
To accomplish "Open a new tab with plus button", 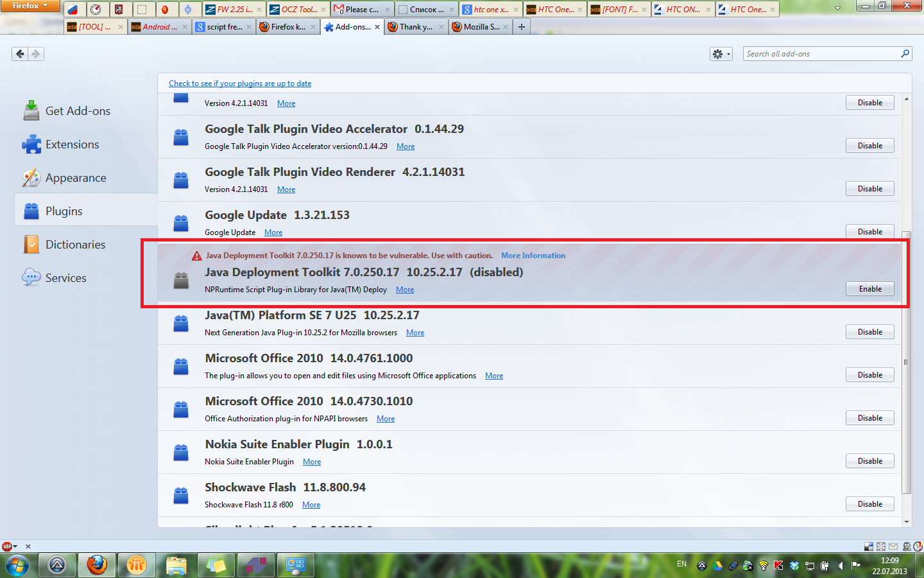I will click(x=522, y=27).
